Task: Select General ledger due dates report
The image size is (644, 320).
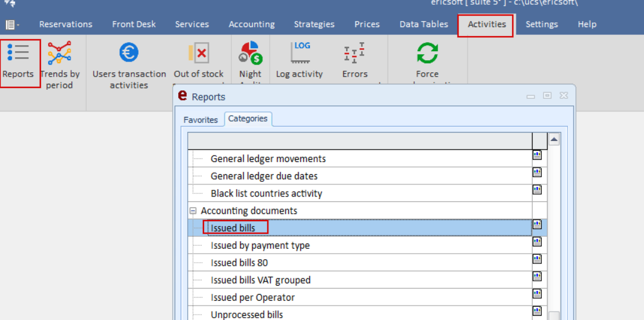Action: point(264,176)
